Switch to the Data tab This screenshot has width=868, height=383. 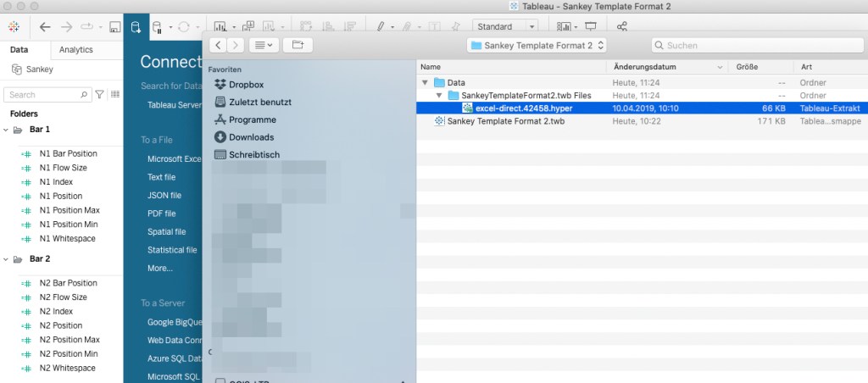[x=19, y=50]
